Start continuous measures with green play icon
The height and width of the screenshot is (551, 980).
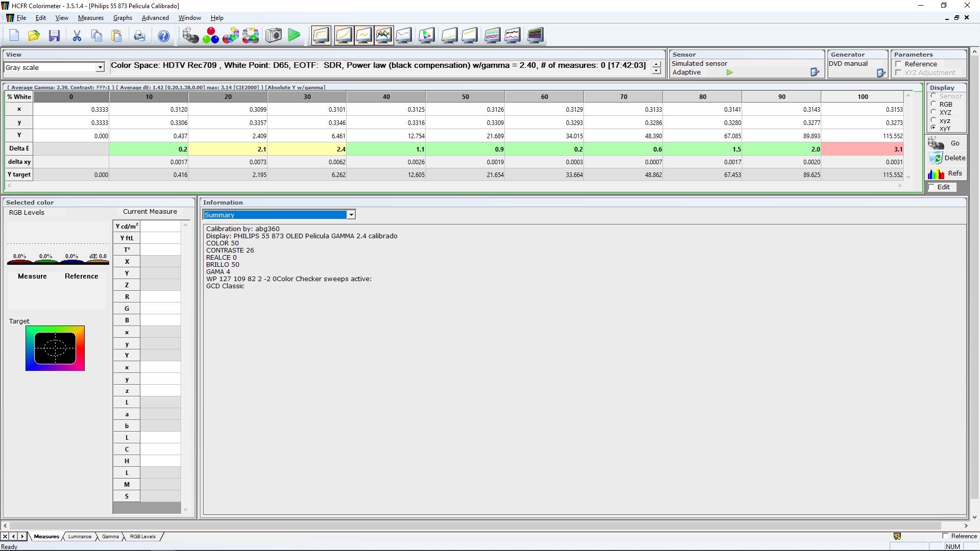(294, 35)
